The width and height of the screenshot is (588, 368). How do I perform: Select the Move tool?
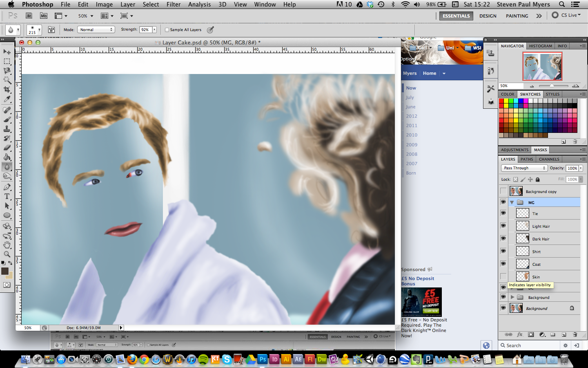point(7,52)
